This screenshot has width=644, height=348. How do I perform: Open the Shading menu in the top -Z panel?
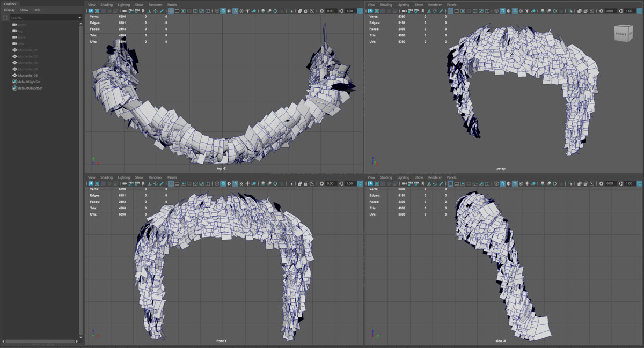(x=106, y=4)
